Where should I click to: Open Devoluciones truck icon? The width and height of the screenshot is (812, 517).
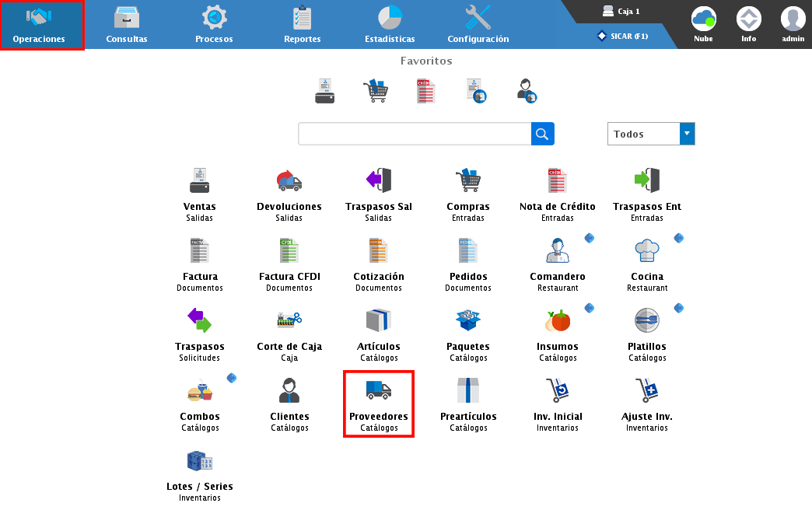pyautogui.click(x=289, y=181)
